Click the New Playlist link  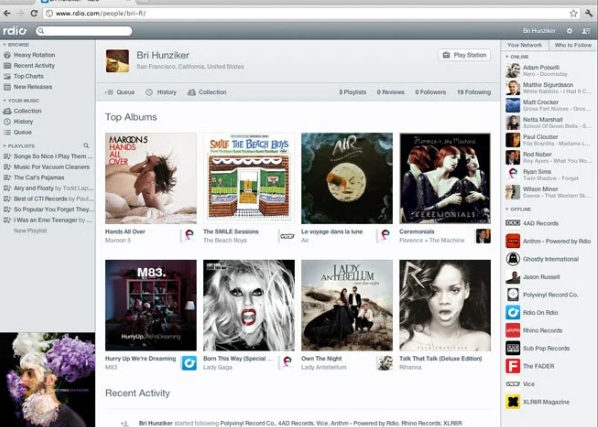[x=30, y=231]
